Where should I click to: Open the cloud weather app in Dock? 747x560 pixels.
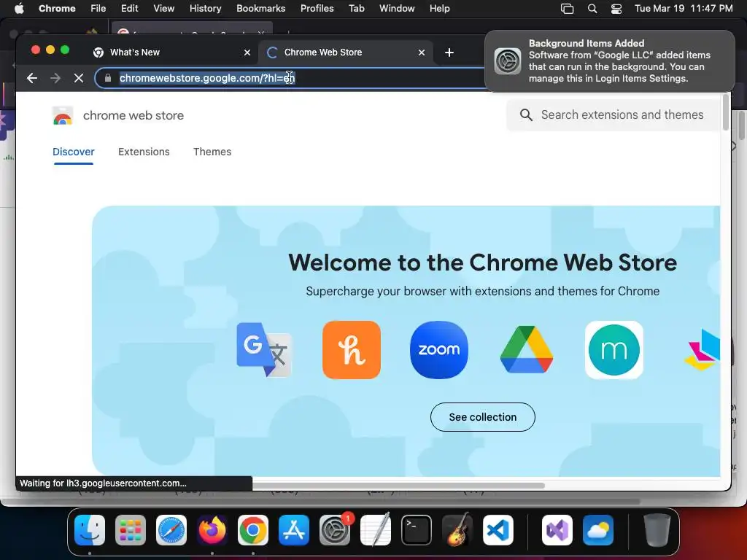pos(598,530)
